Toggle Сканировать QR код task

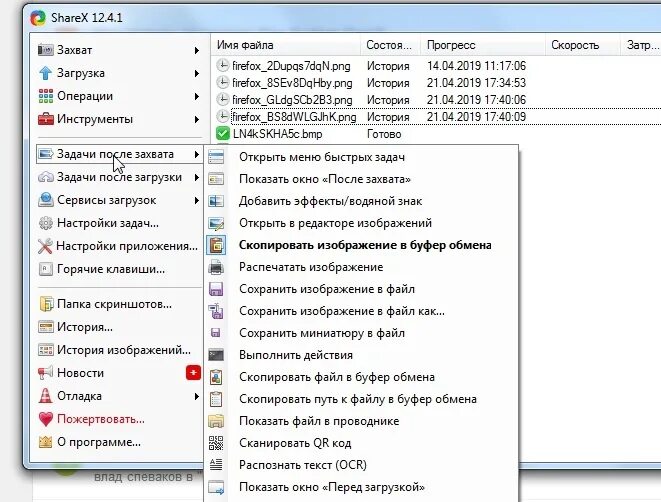click(x=363, y=443)
